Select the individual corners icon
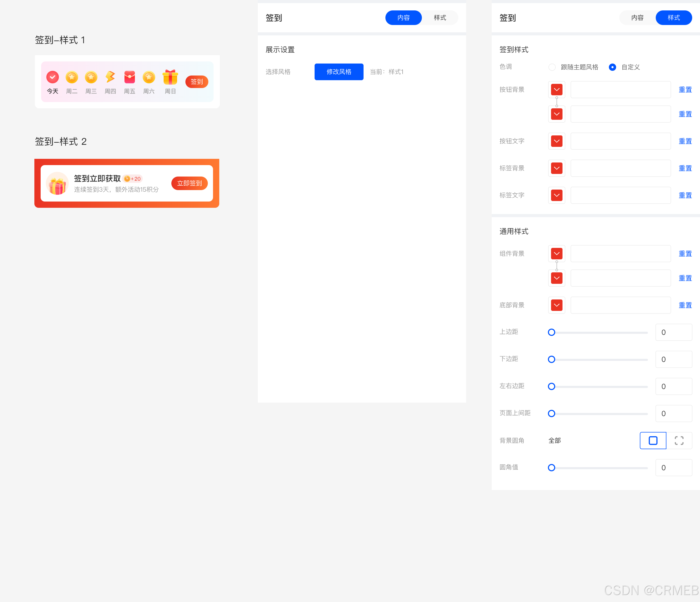Viewport: 700px width, 602px height. [679, 441]
